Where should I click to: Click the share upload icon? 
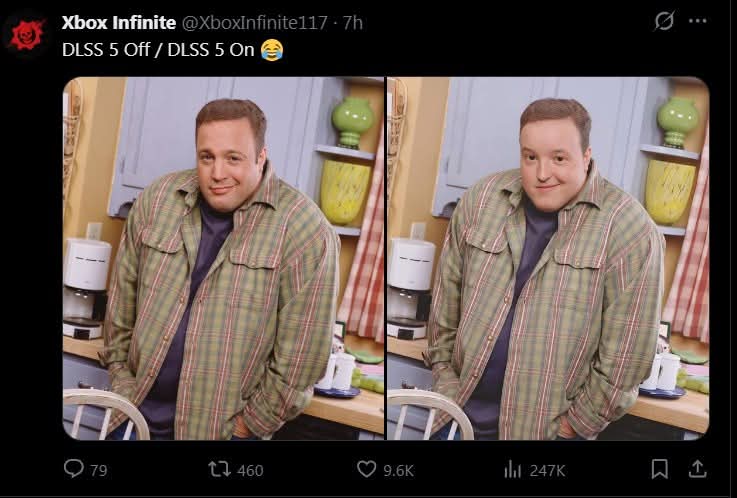coord(698,469)
